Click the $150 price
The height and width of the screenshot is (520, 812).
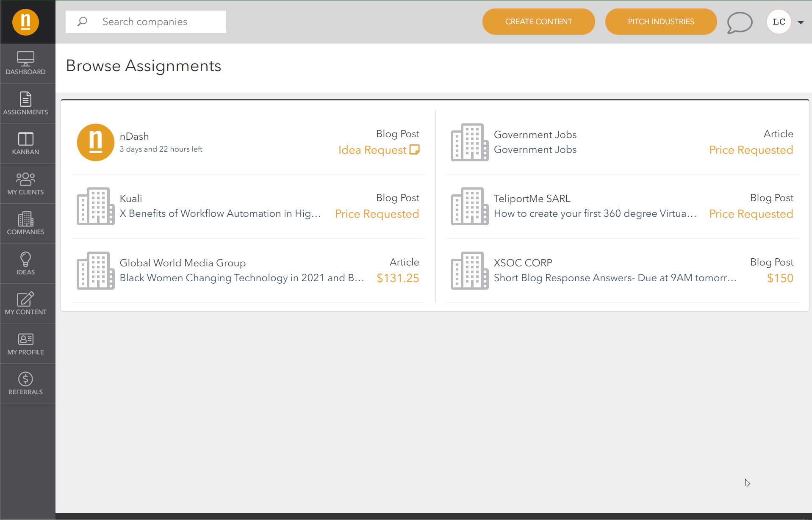click(780, 278)
